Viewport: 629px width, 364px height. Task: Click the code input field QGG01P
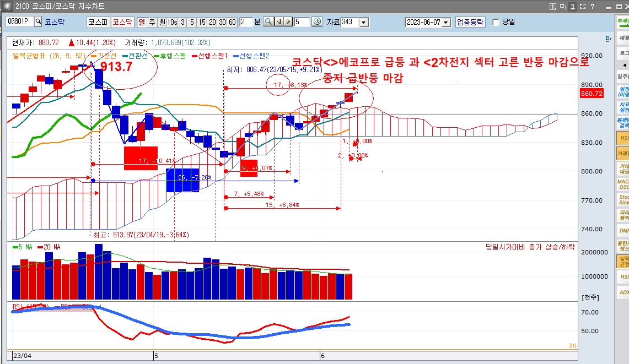tap(20, 21)
